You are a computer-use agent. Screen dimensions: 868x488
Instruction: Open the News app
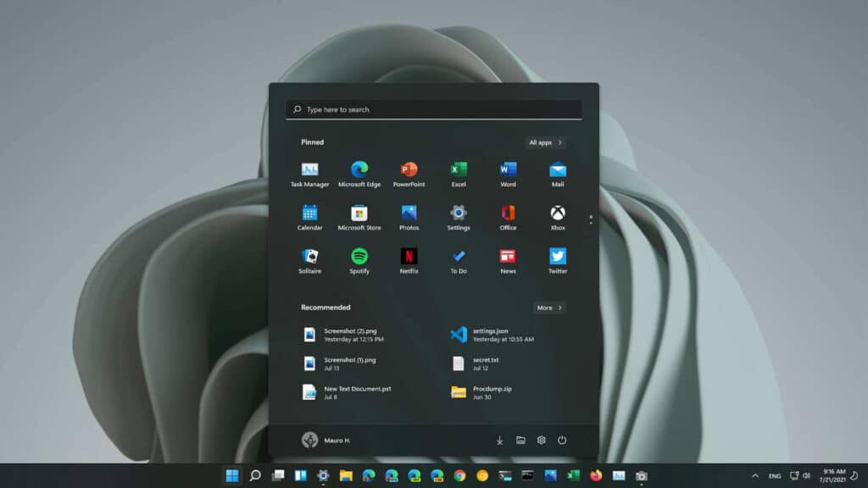point(508,261)
